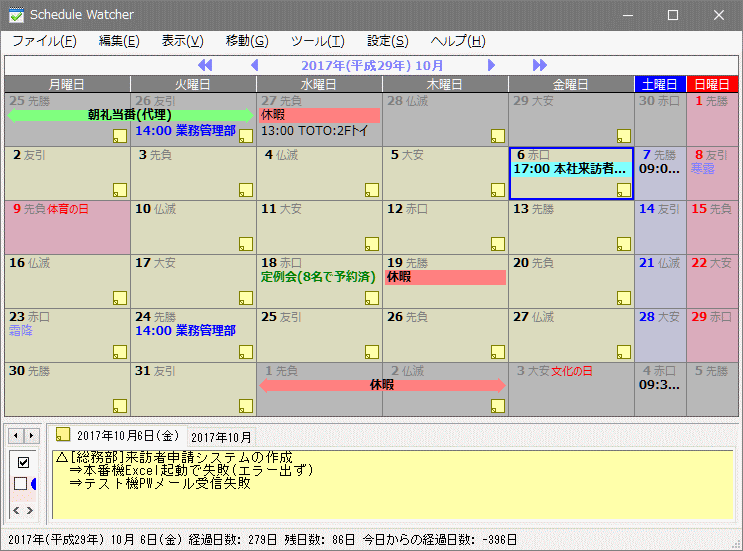Open the memo note icon on October 11
The height and width of the screenshot is (551, 743).
(x=372, y=244)
